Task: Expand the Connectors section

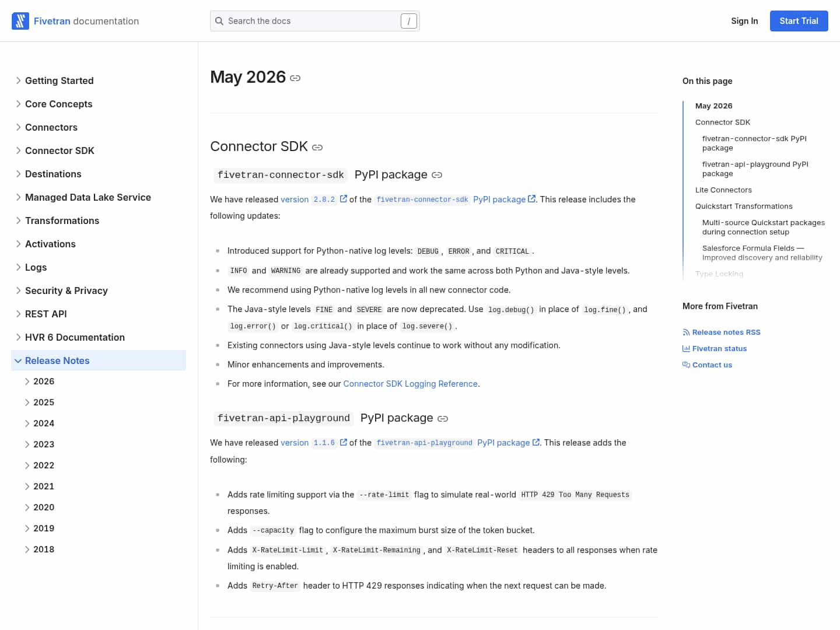Action: pyautogui.click(x=18, y=127)
